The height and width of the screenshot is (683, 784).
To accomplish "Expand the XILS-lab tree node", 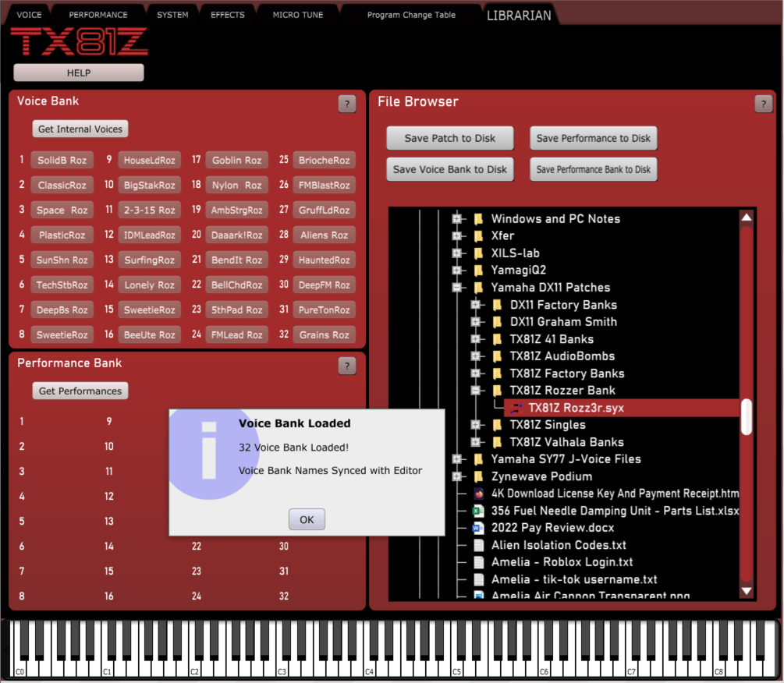I will (x=456, y=253).
